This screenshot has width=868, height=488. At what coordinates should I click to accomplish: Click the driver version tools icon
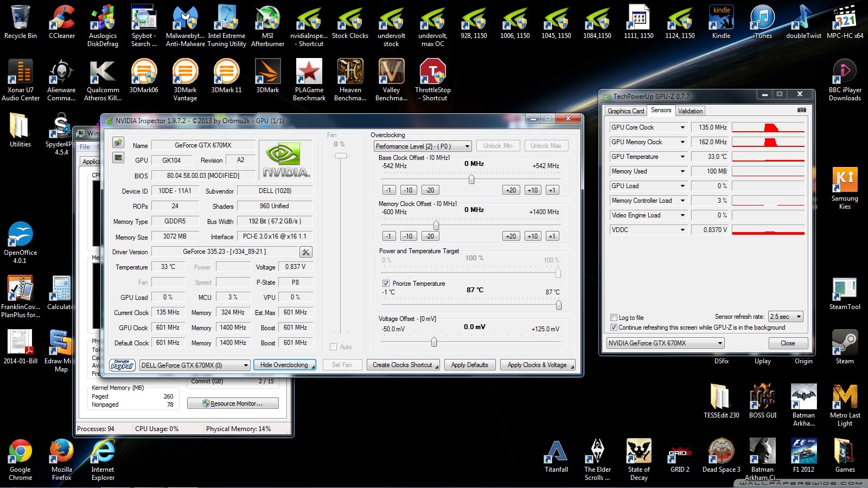tap(306, 252)
